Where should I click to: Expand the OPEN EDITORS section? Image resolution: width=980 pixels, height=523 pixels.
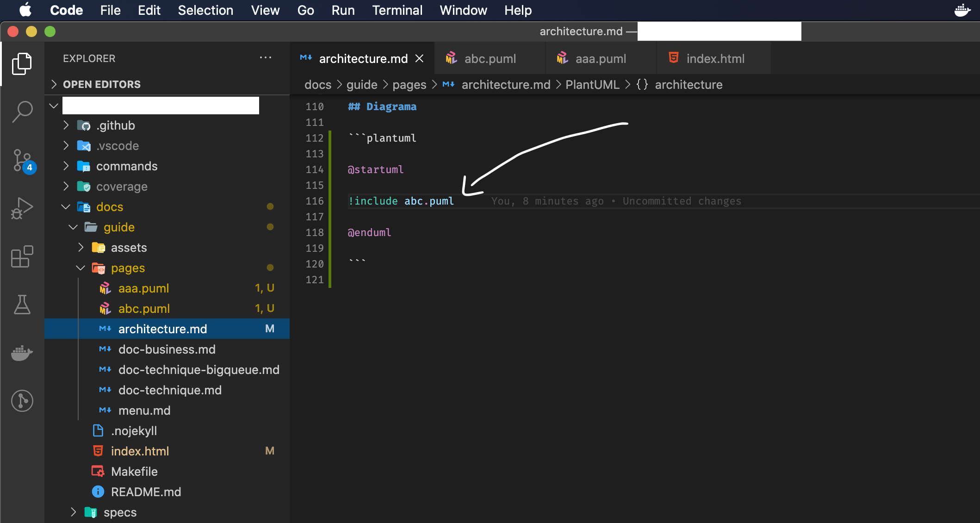coord(102,84)
